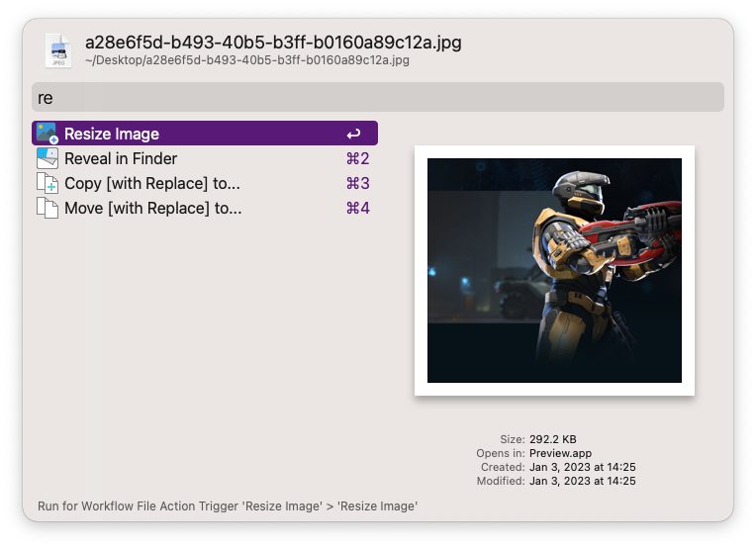Choose Reveal in Finder from the actions list
The height and width of the screenshot is (548, 756).
(121, 158)
